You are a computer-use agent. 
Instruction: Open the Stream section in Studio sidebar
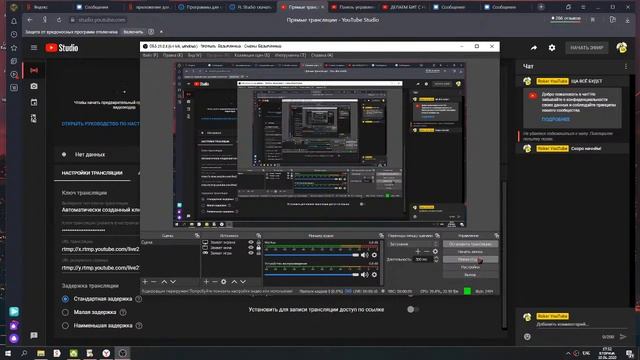pyautogui.click(x=34, y=70)
